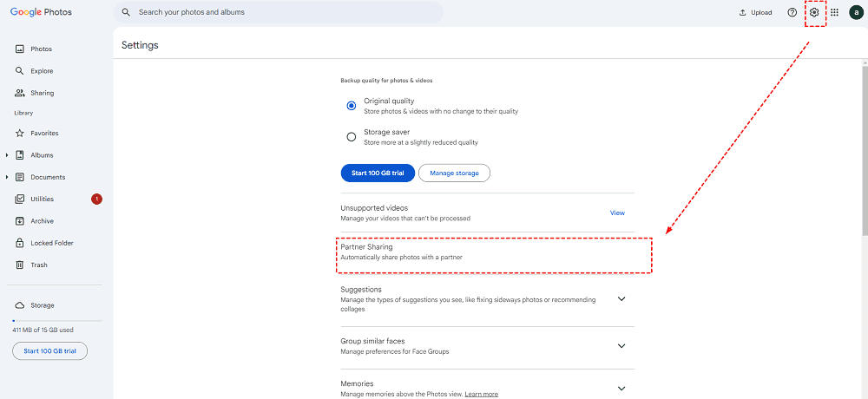
Task: Click the Manage storage button
Action: tap(454, 173)
